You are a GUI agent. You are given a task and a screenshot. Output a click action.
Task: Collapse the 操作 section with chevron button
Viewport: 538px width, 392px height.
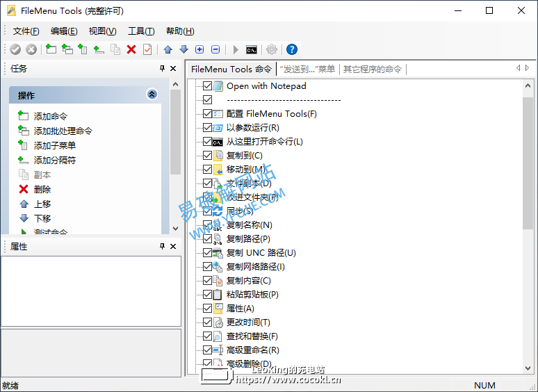point(152,94)
